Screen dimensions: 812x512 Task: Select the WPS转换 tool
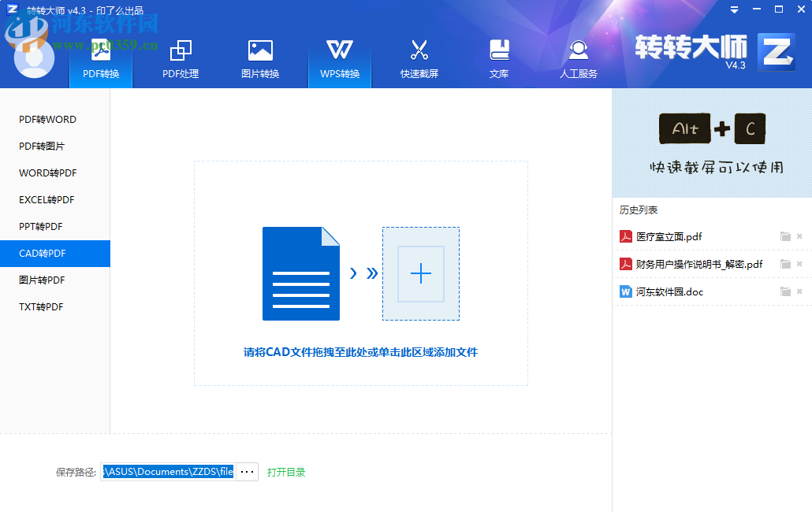tap(339, 57)
